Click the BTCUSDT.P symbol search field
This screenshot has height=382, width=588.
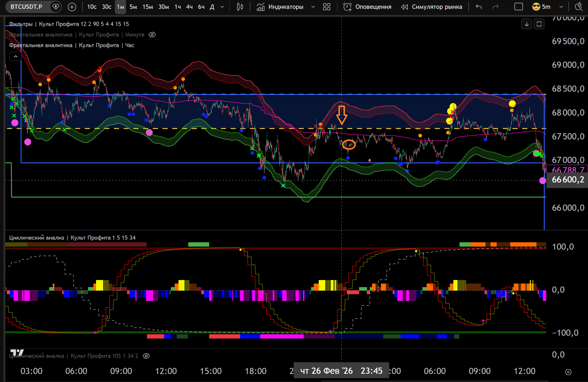pyautogui.click(x=27, y=7)
